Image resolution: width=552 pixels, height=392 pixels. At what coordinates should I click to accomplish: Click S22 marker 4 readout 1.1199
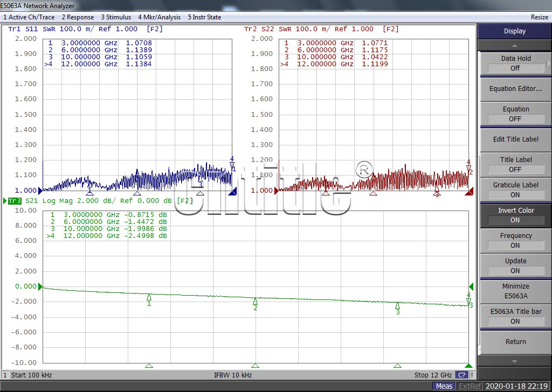pos(375,64)
